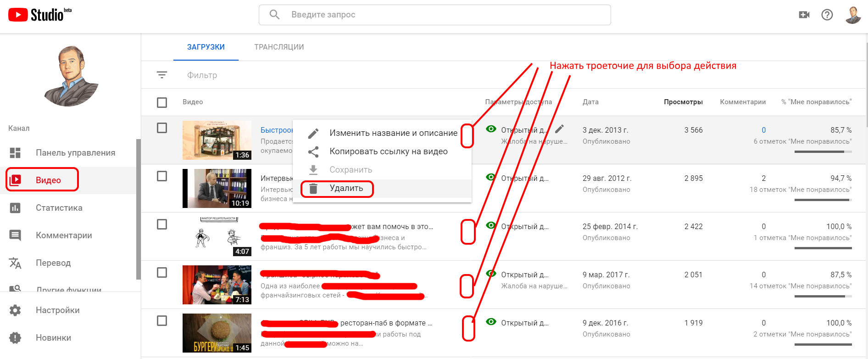This screenshot has height=359, width=868.
Task: Toggle visibility eye of 29 авг. 2012 video
Action: tap(491, 177)
